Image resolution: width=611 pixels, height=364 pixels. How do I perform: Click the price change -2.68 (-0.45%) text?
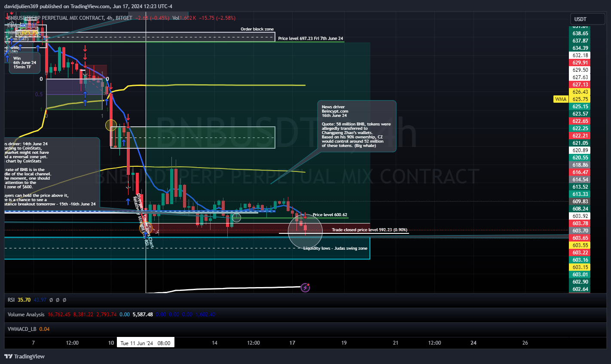pos(152,18)
